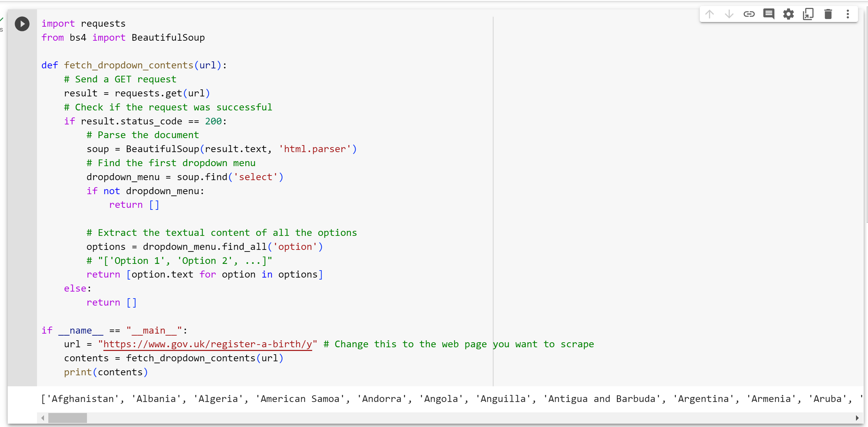Copy a link to this cell
Image resolution: width=868 pixels, height=427 pixels.
coord(749,14)
